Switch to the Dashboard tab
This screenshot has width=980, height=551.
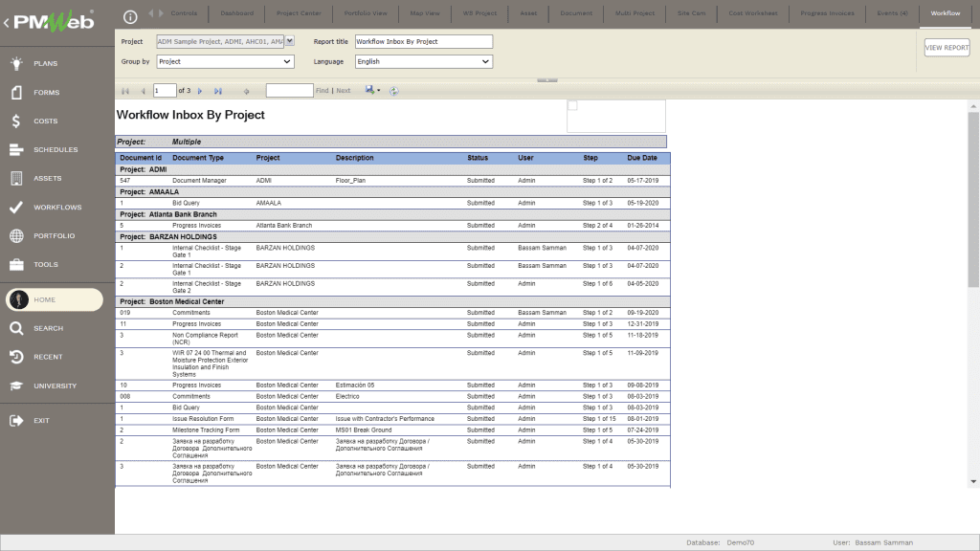[x=237, y=13]
